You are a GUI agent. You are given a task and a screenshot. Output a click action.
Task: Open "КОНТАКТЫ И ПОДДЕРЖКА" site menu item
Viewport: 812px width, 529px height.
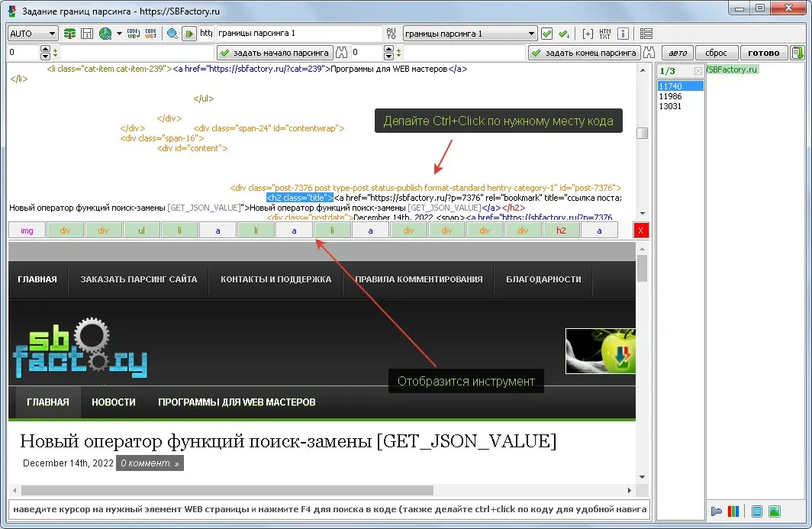coord(276,279)
